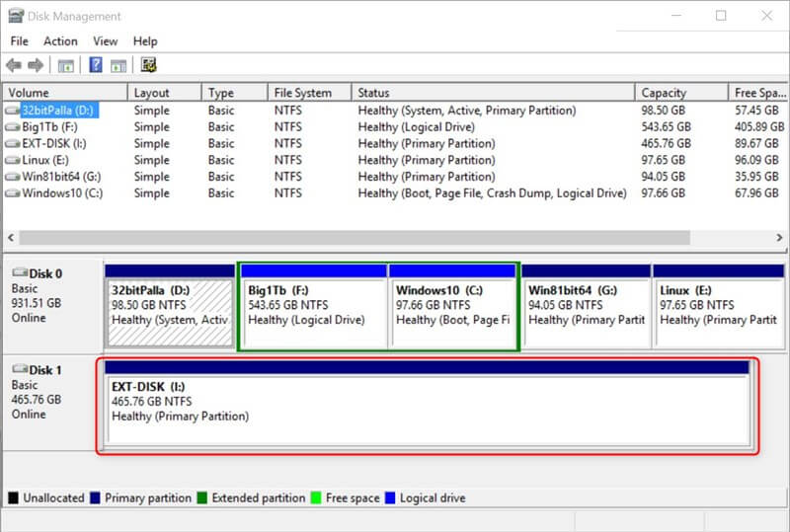Open Help via blue question mark icon

96,65
